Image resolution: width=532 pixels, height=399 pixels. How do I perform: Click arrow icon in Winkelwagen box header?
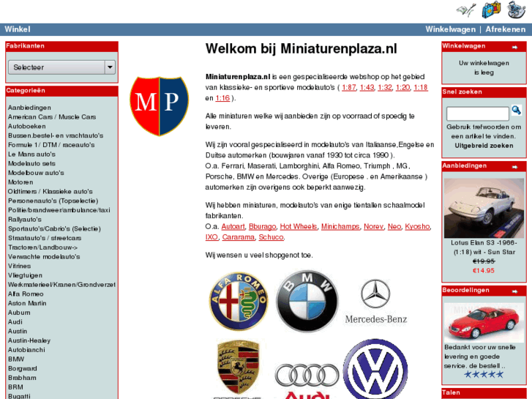pyautogui.click(x=514, y=47)
